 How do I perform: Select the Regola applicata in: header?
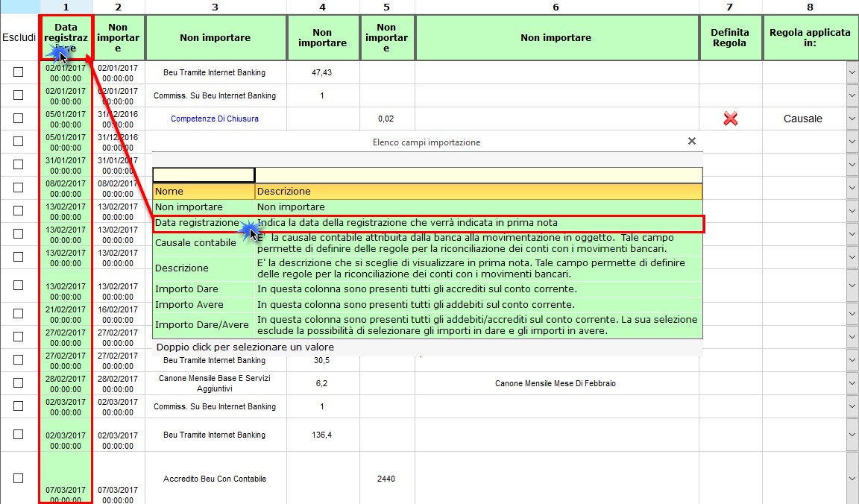(x=810, y=37)
